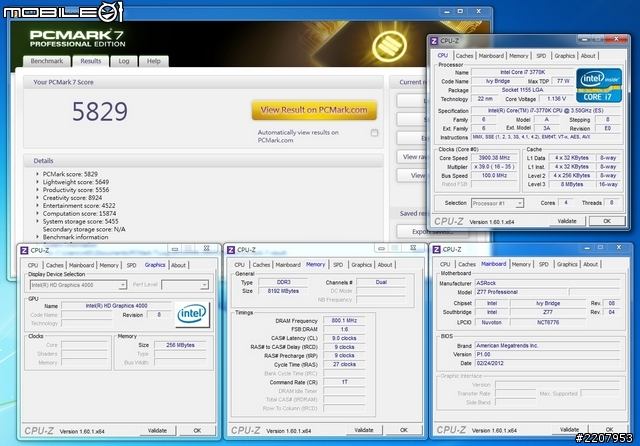The width and height of the screenshot is (640, 446).
Task: Click the Secondary storage score N/A text
Action: pyautogui.click(x=84, y=229)
